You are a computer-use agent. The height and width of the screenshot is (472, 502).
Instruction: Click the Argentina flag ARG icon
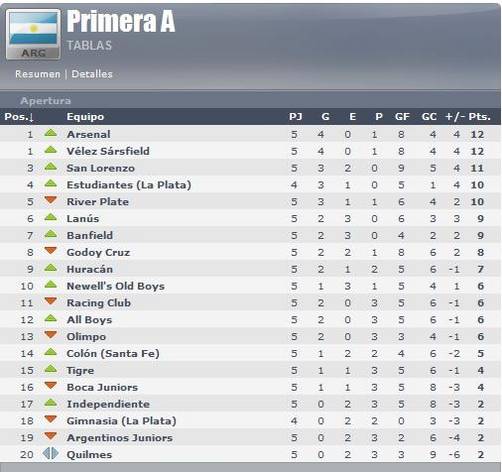pyautogui.click(x=33, y=35)
